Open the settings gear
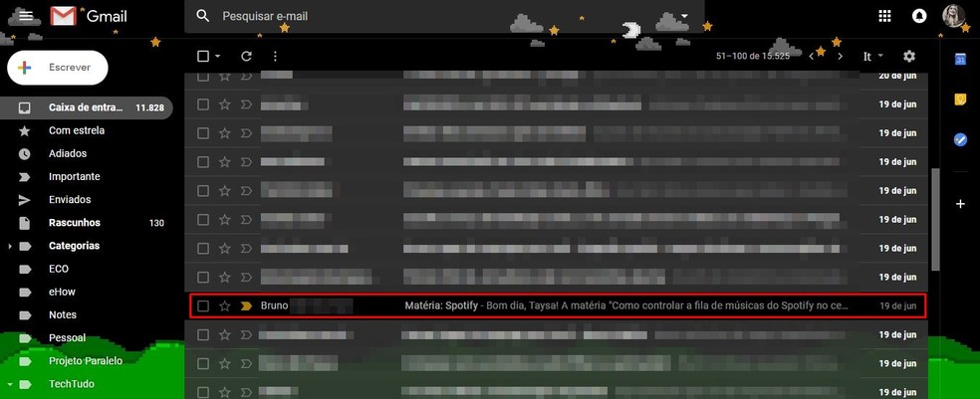 point(909,56)
